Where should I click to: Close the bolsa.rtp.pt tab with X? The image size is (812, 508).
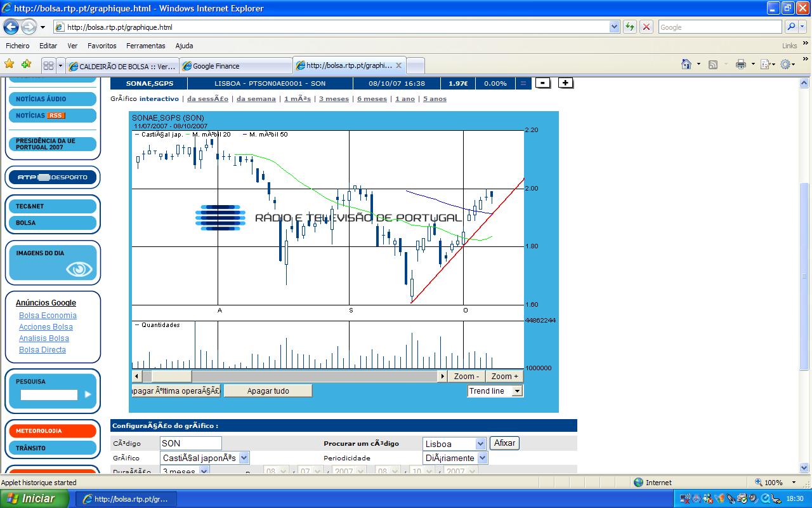pos(398,65)
